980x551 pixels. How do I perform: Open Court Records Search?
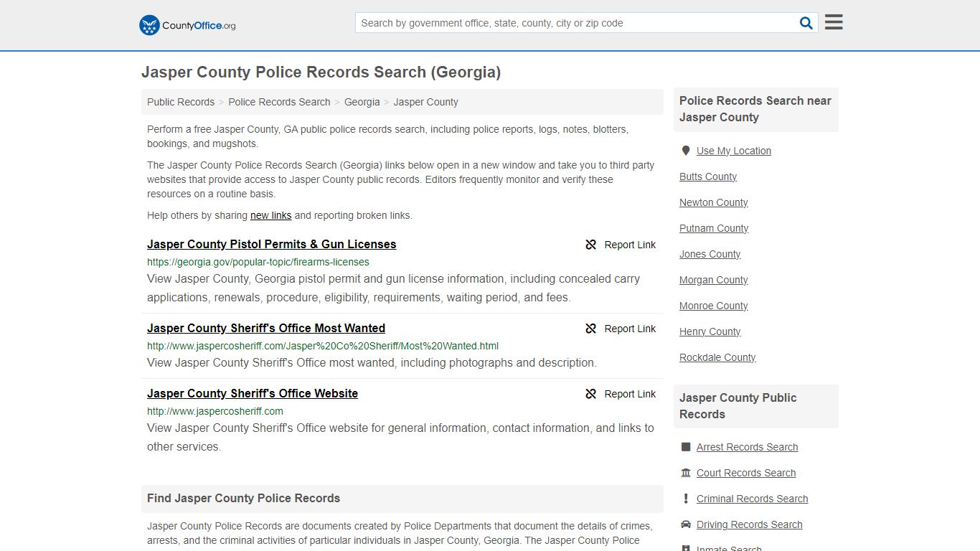[x=746, y=473]
